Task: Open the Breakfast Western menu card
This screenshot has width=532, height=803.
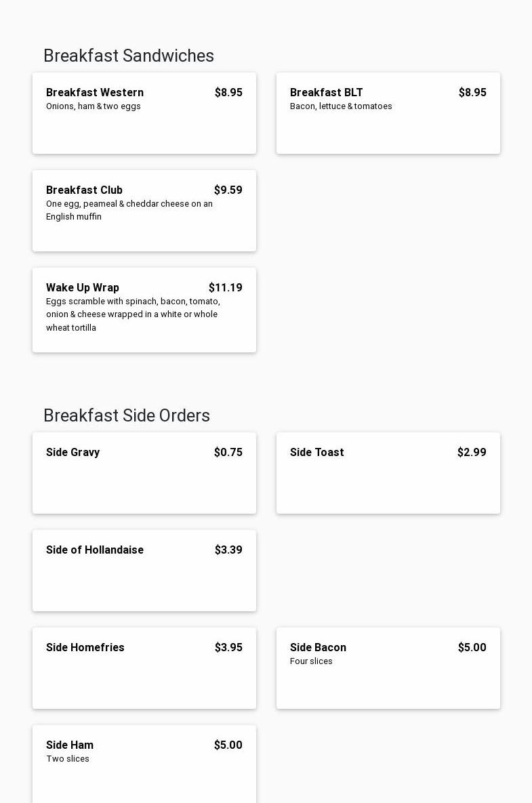Action: click(x=144, y=113)
